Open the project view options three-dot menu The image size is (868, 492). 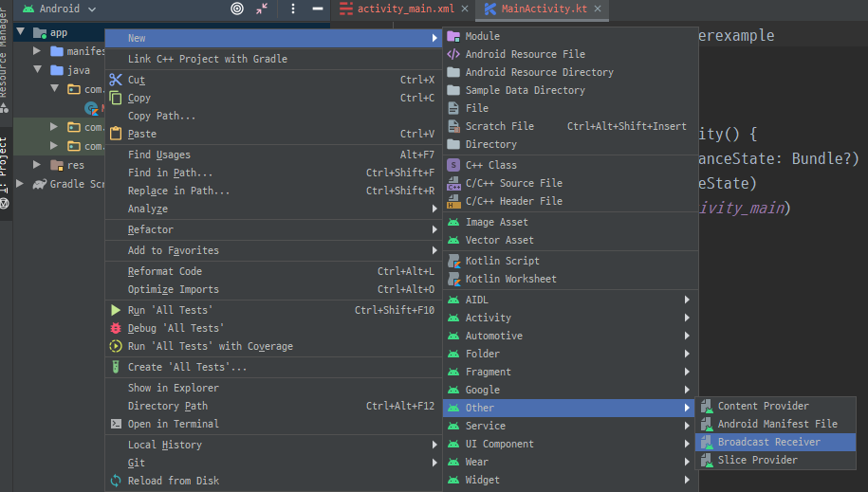pos(293,9)
